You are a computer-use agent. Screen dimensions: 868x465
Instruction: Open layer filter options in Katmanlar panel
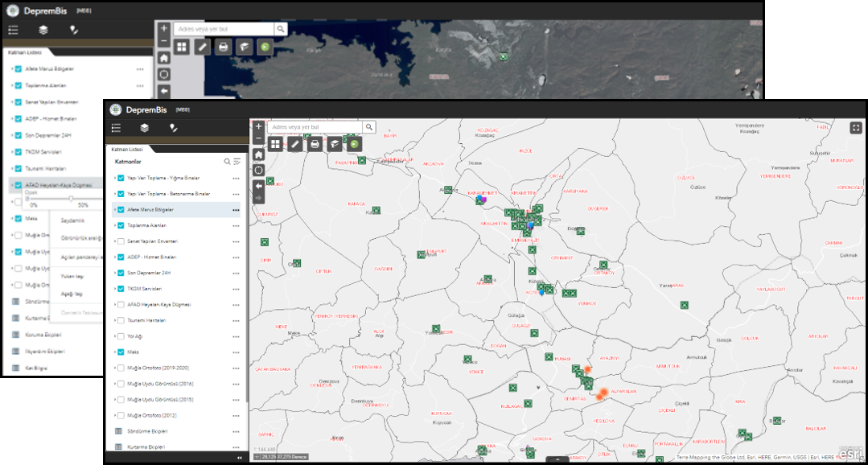pos(237,162)
